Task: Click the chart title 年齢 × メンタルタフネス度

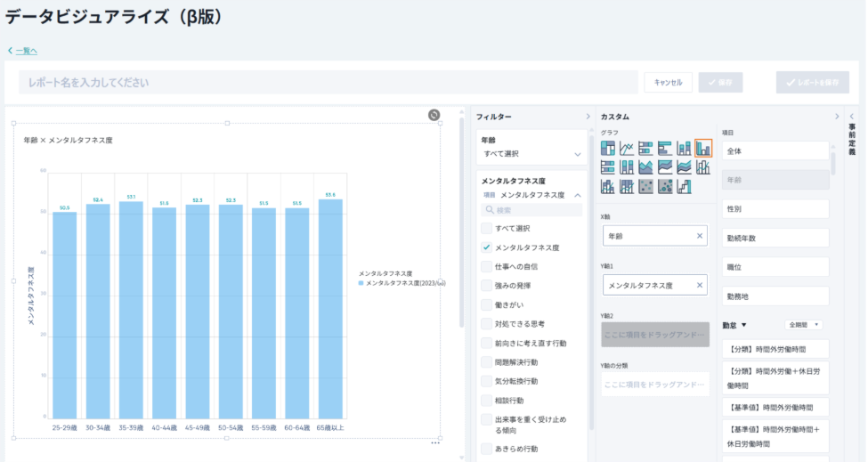Action: [68, 141]
